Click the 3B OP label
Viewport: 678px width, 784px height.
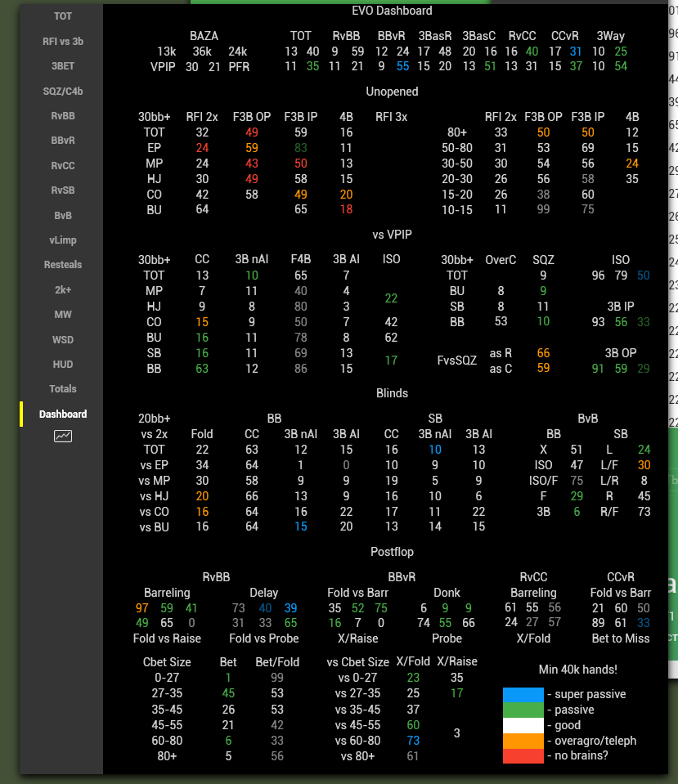pyautogui.click(x=621, y=353)
